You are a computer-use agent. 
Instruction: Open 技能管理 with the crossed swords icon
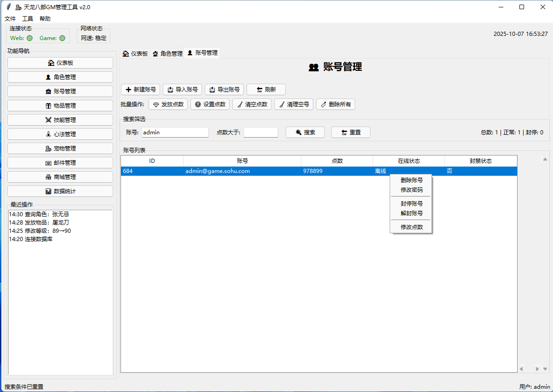point(60,120)
